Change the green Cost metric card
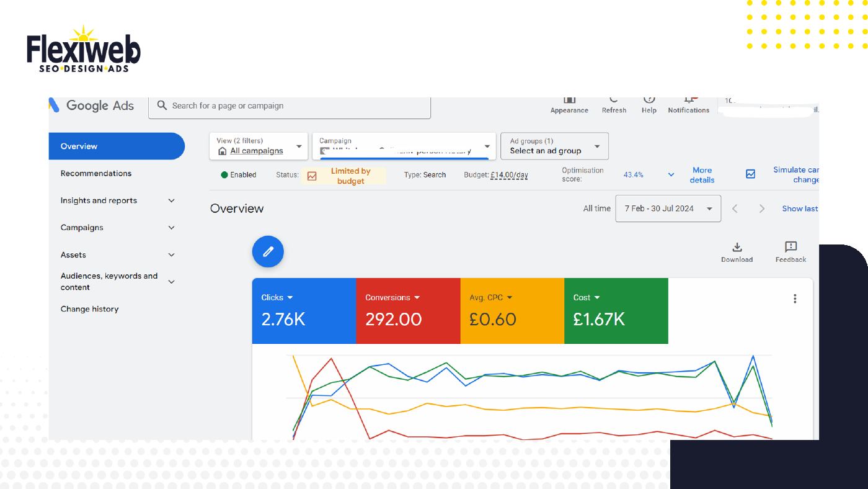This screenshot has height=489, width=868. (x=616, y=311)
